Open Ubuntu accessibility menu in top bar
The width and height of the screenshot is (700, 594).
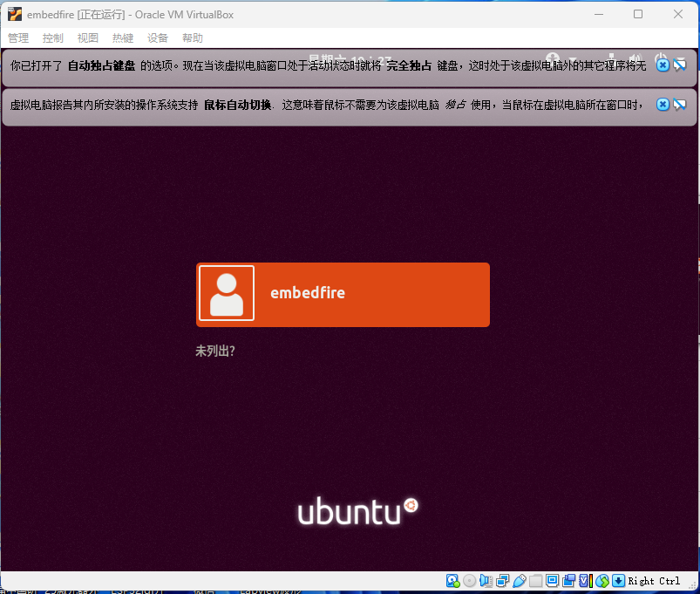[552, 58]
